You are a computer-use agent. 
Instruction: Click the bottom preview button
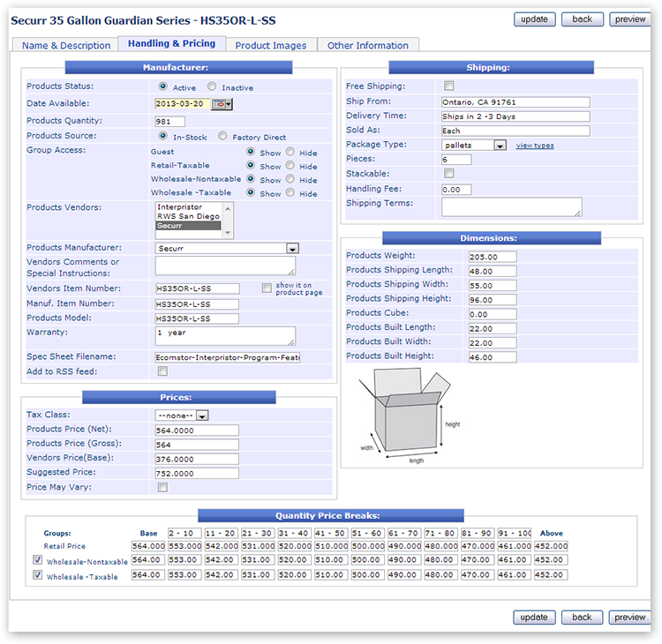pos(629,618)
